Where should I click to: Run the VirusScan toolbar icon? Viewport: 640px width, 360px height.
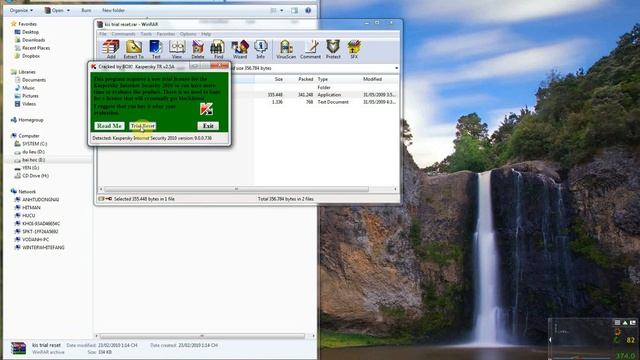(286, 49)
